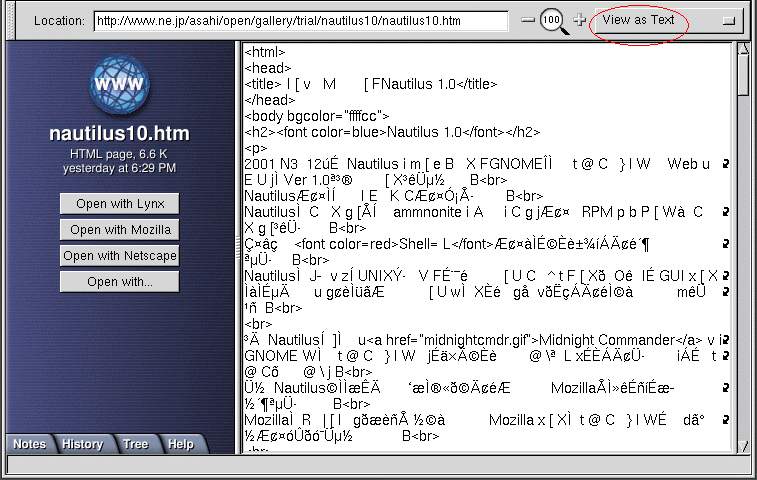Open the View as Text dropdown

669,20
